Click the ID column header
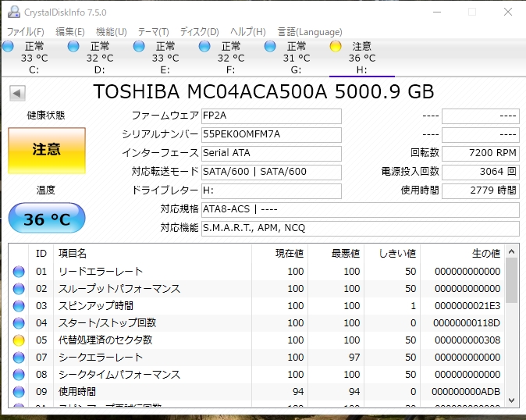The width and height of the screenshot is (526, 420). tap(41, 254)
